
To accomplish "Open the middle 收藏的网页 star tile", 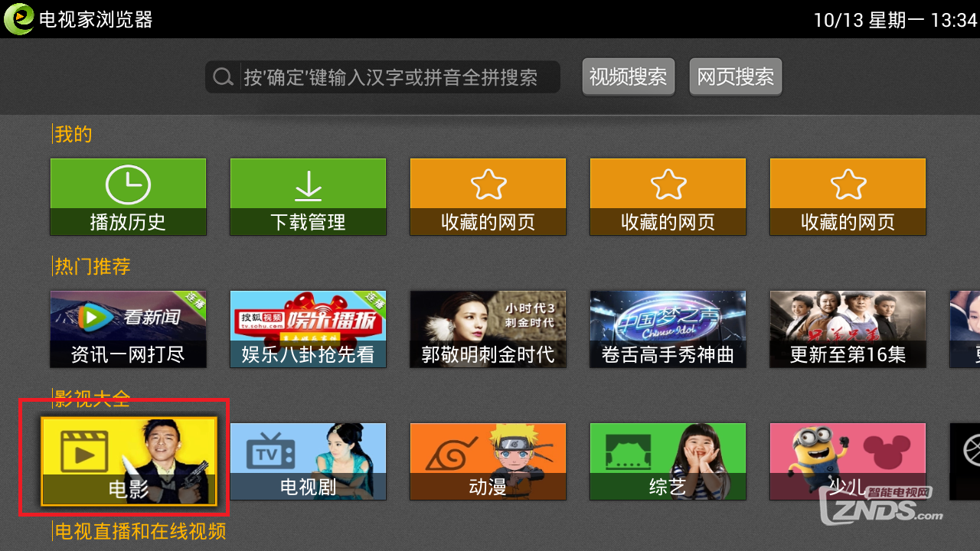I will click(668, 197).
